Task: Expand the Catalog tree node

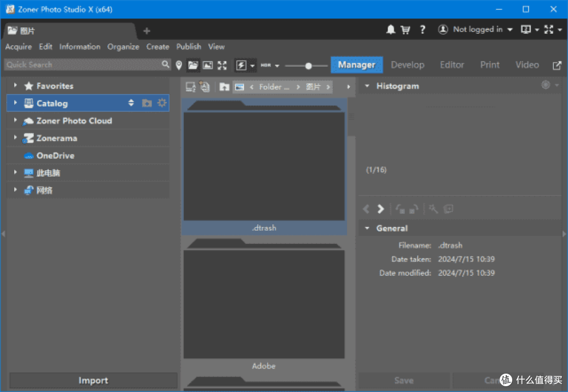Action: [15, 103]
